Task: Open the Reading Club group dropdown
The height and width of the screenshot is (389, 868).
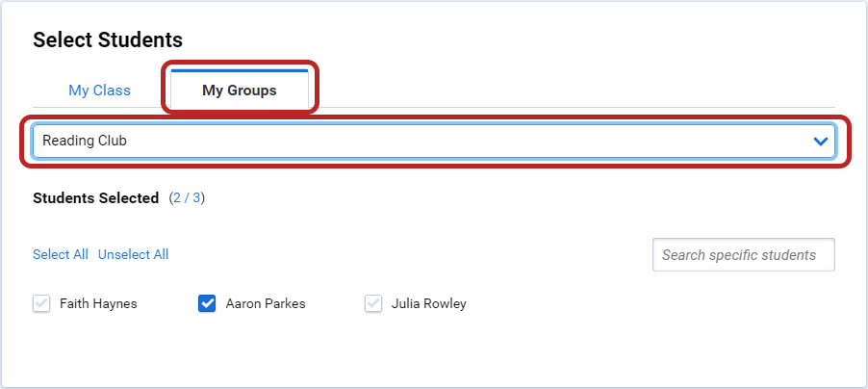Action: (434, 141)
